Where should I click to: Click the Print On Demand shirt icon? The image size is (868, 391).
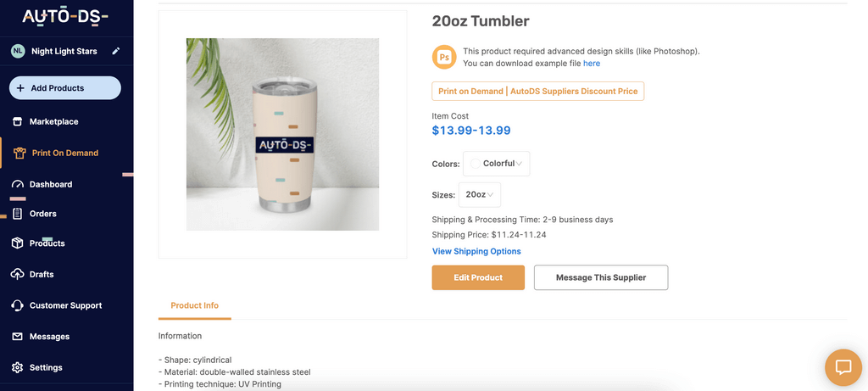pyautogui.click(x=19, y=153)
